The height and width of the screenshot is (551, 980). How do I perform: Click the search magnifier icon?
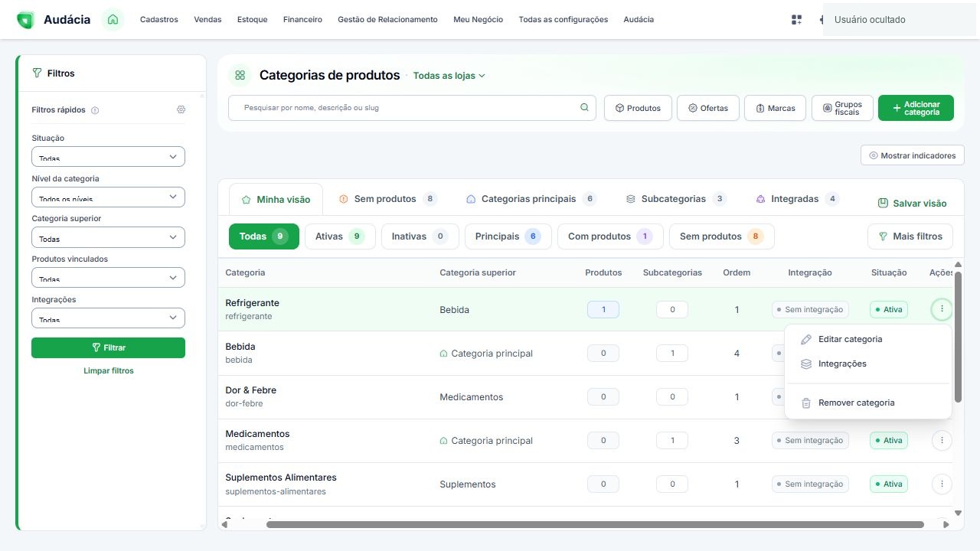(x=584, y=108)
